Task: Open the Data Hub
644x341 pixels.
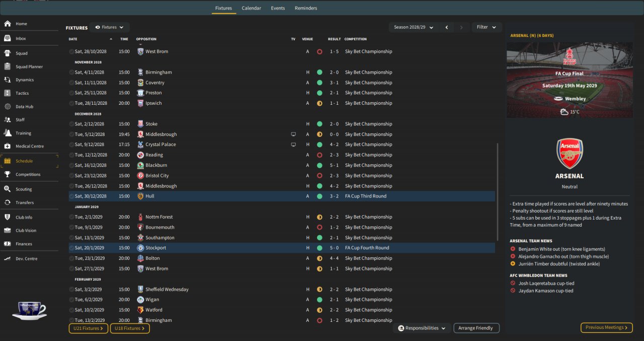Action: (24, 107)
